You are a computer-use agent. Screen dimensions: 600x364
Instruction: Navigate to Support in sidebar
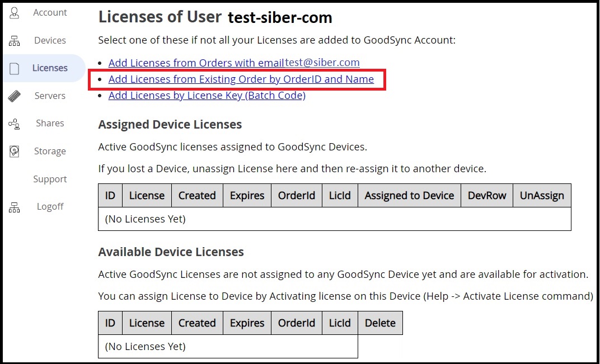[x=50, y=179]
